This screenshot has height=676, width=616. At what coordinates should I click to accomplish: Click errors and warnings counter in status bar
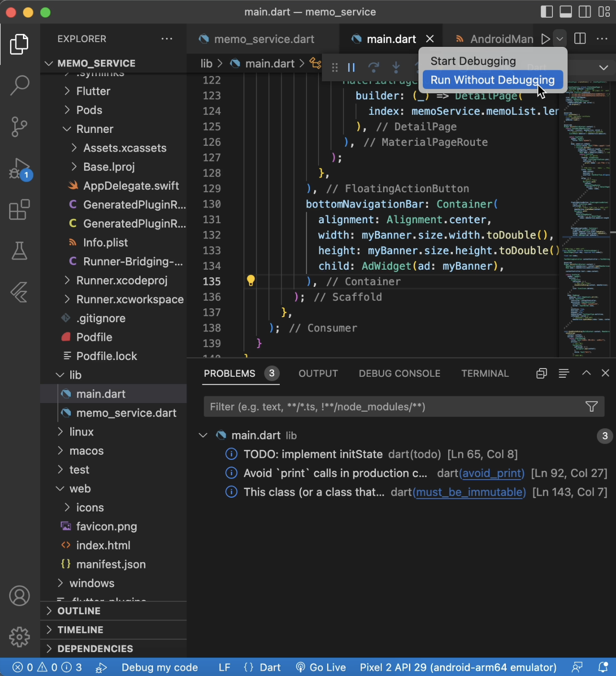[47, 667]
